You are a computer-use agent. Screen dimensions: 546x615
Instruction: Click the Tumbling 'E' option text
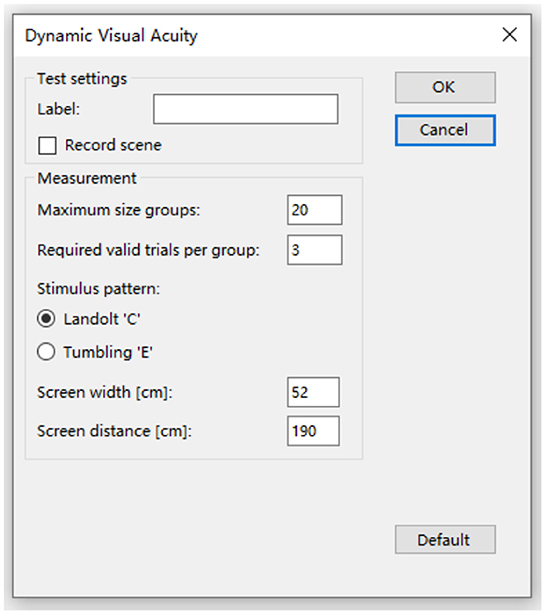(x=108, y=352)
